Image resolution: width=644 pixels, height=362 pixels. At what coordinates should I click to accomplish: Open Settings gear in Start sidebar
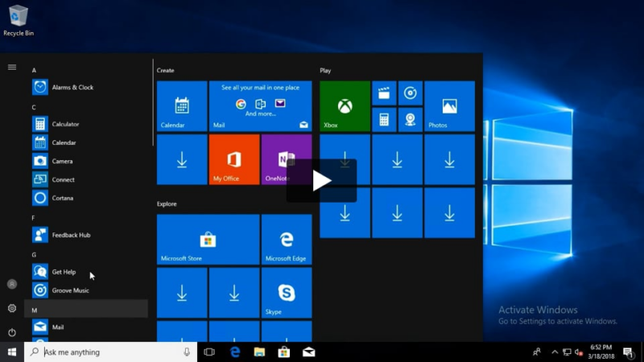point(12,308)
